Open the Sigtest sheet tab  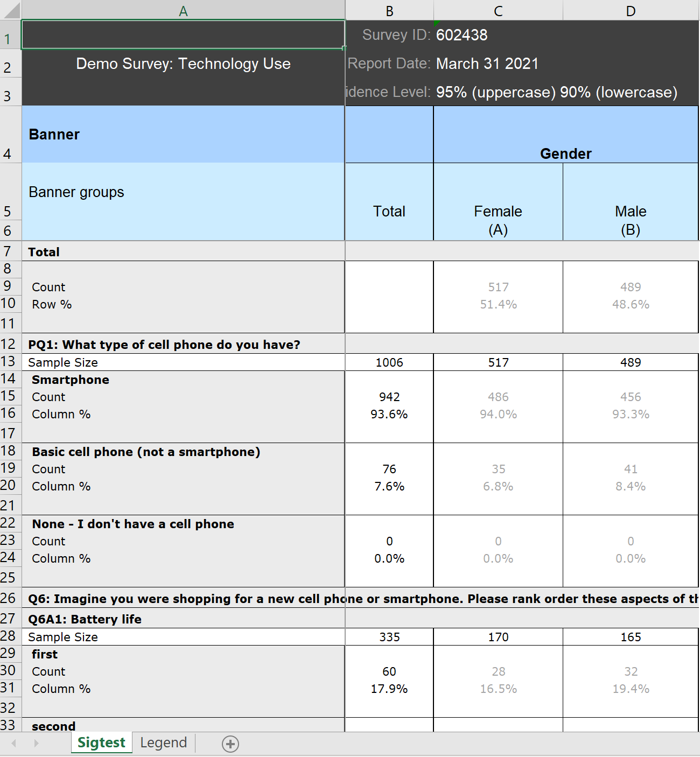[101, 743]
